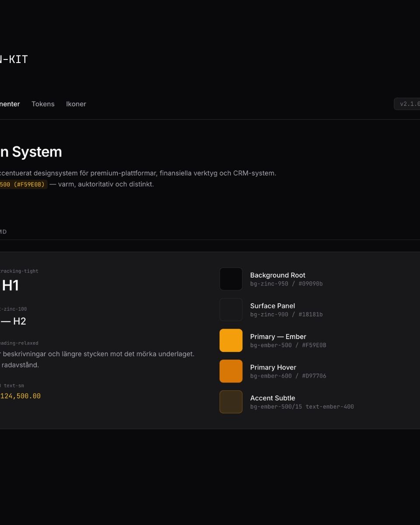The image size is (420, 525).
Task: Select the Accent Subtle swatch
Action: 231,402
